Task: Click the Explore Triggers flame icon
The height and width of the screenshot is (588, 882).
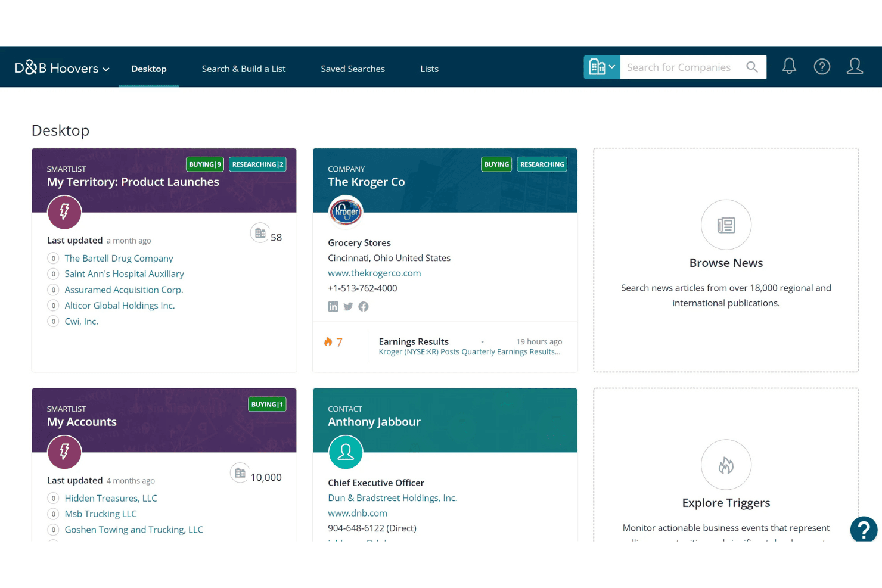Action: (x=726, y=465)
